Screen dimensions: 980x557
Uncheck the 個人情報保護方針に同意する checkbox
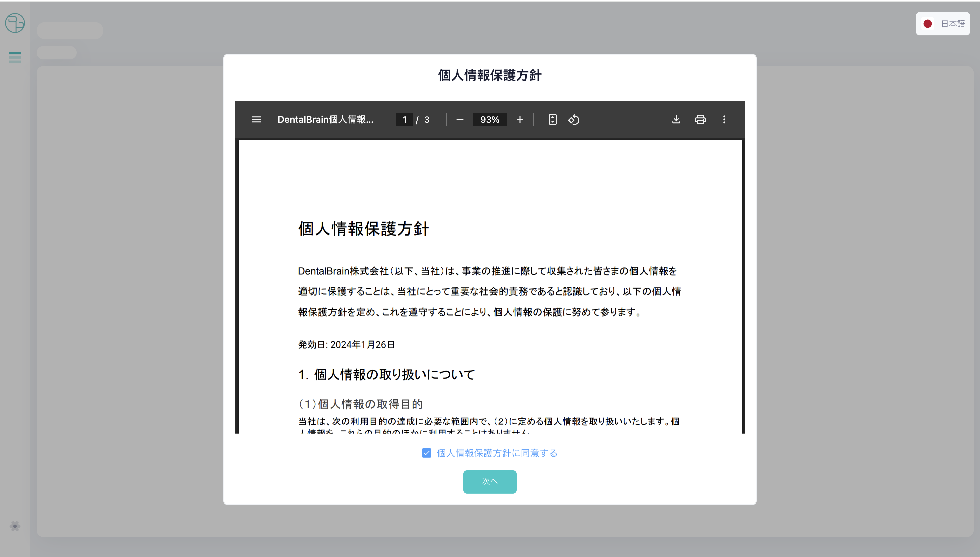[427, 453]
